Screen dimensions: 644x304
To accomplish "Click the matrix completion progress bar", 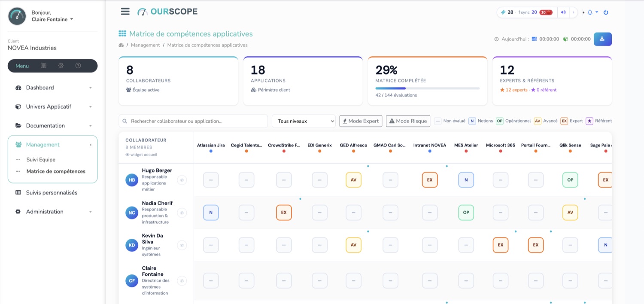I will pyautogui.click(x=427, y=88).
